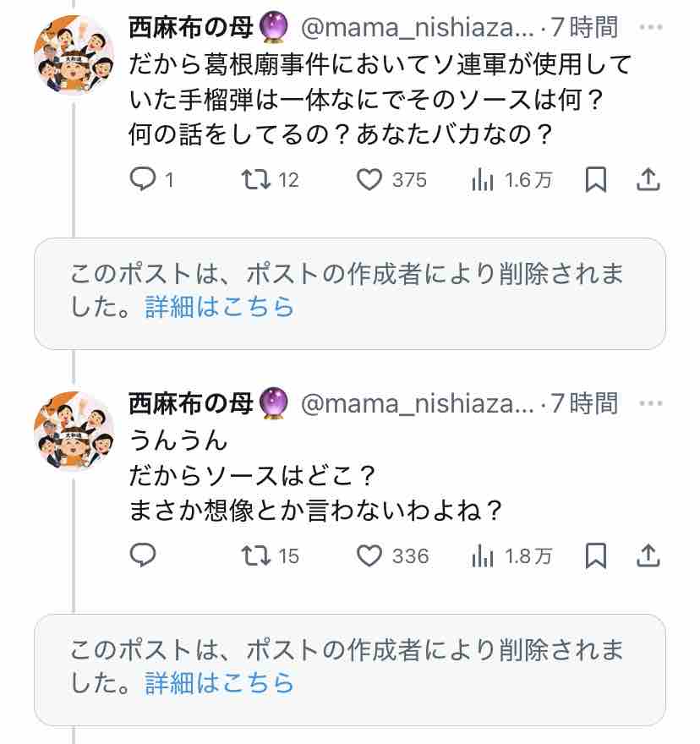This screenshot has height=744, width=700.
Task: Bookmark the うんうん post
Action: [x=596, y=555]
